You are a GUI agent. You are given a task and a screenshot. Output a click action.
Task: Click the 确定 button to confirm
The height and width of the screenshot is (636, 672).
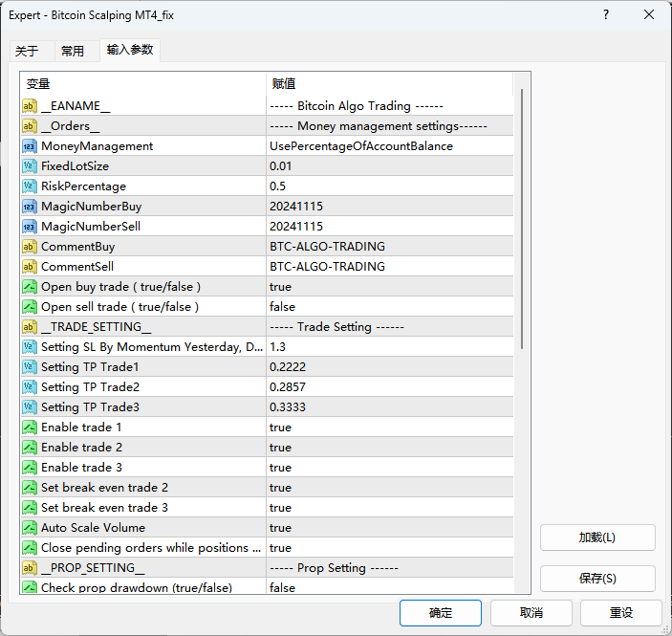pyautogui.click(x=440, y=613)
